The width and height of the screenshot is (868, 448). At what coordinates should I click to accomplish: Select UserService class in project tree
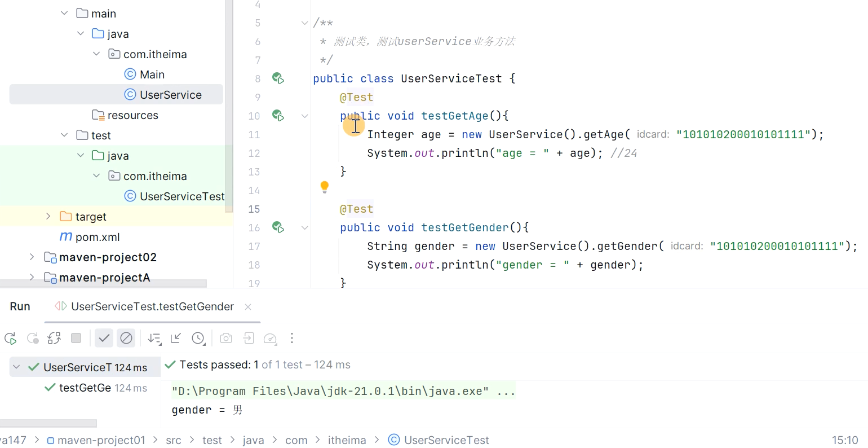(x=116, y=95)
